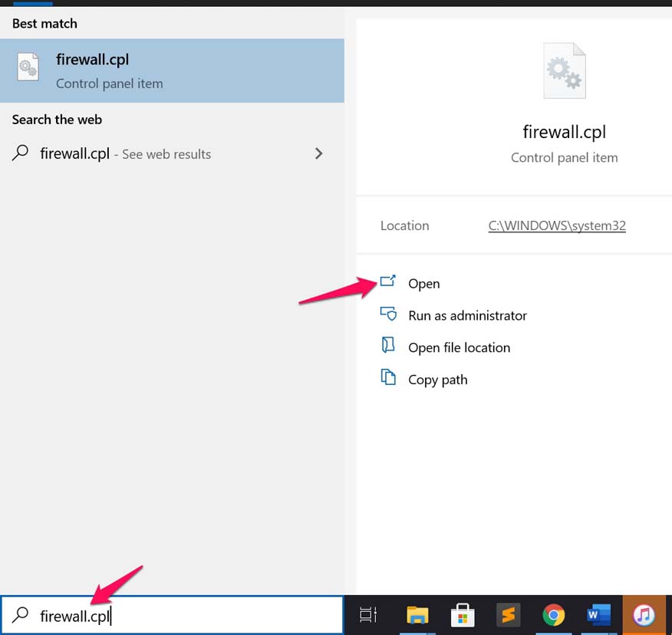The image size is (672, 635).
Task: Expand web results with the chevron arrow
Action: (x=318, y=153)
